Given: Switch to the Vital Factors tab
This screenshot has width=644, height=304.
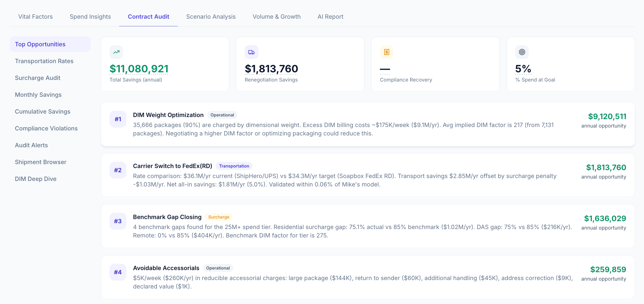Looking at the screenshot, I should [x=35, y=17].
